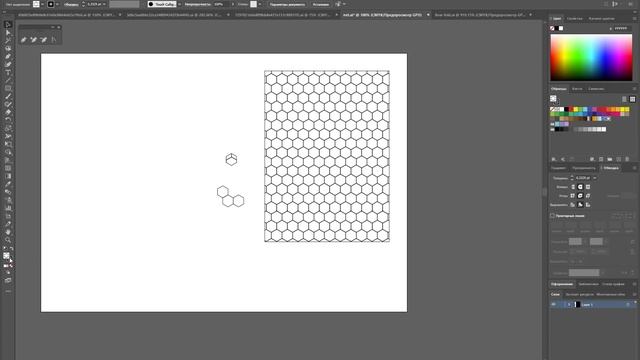The height and width of the screenshot is (360, 640).
Task: Select the Type tool
Action: [8, 72]
